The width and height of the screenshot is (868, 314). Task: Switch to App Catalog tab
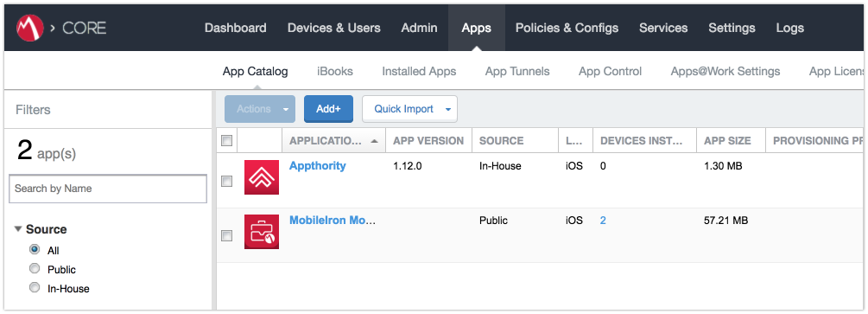click(x=255, y=71)
